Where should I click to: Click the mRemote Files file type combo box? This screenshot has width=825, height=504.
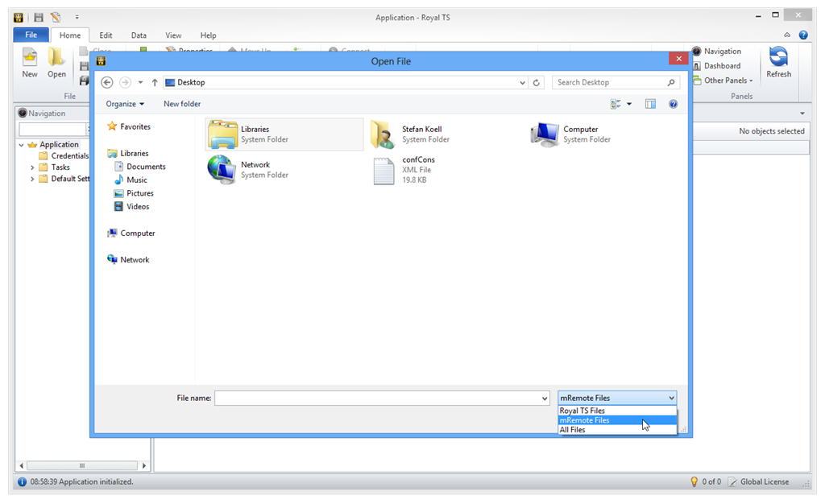[617, 399]
